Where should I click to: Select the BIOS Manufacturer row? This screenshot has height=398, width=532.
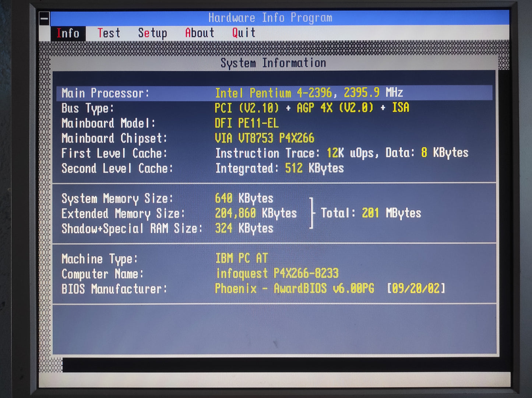click(253, 289)
